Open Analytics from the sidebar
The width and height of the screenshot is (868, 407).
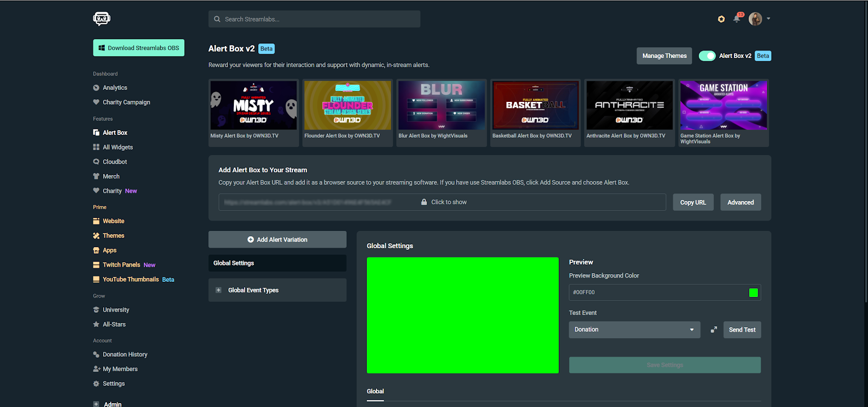(x=115, y=88)
